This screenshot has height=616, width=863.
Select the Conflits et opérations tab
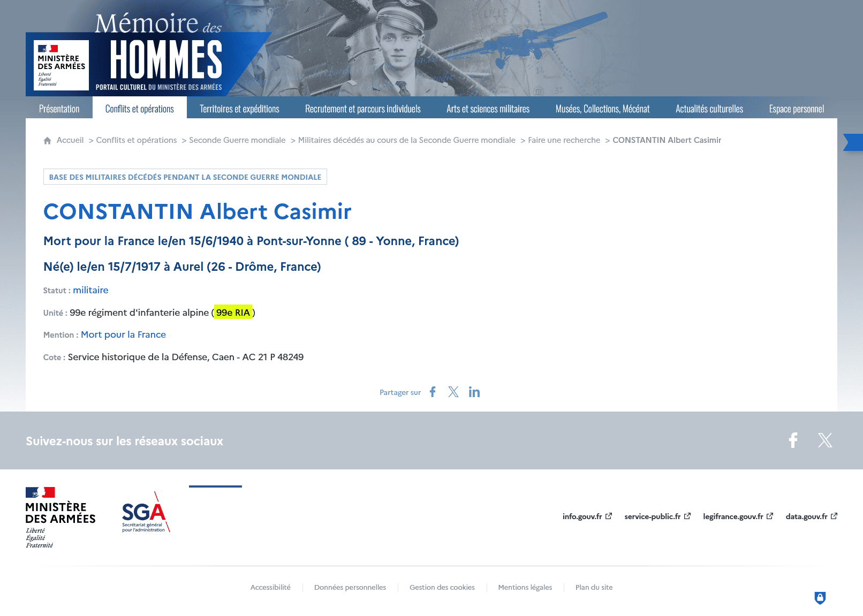point(140,109)
